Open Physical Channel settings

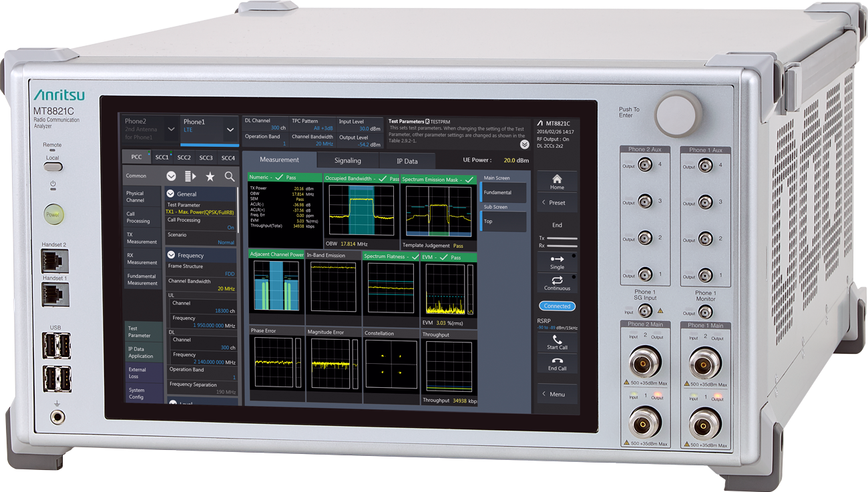(142, 196)
